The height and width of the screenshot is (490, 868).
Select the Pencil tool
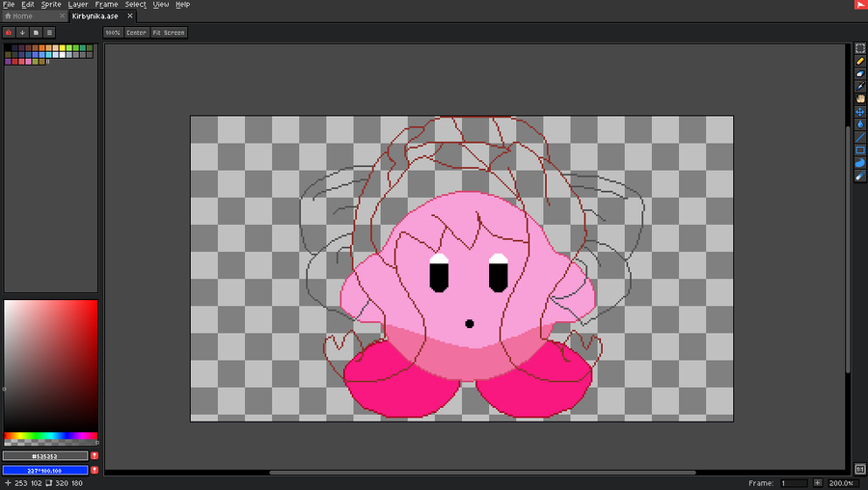tap(859, 61)
